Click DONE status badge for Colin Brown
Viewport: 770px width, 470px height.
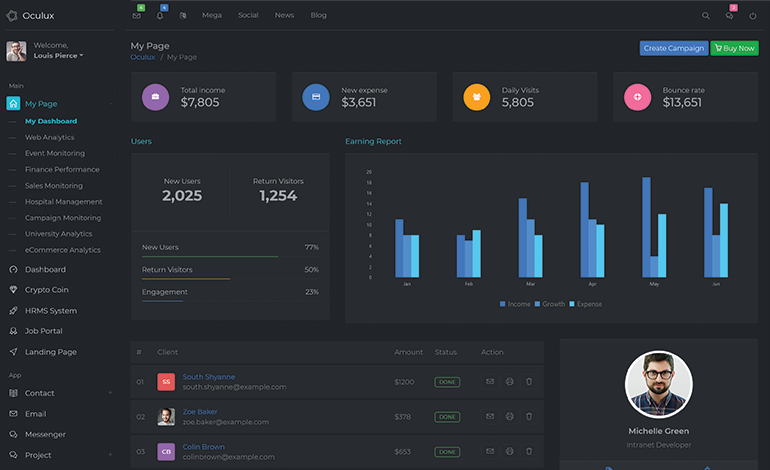coord(447,452)
